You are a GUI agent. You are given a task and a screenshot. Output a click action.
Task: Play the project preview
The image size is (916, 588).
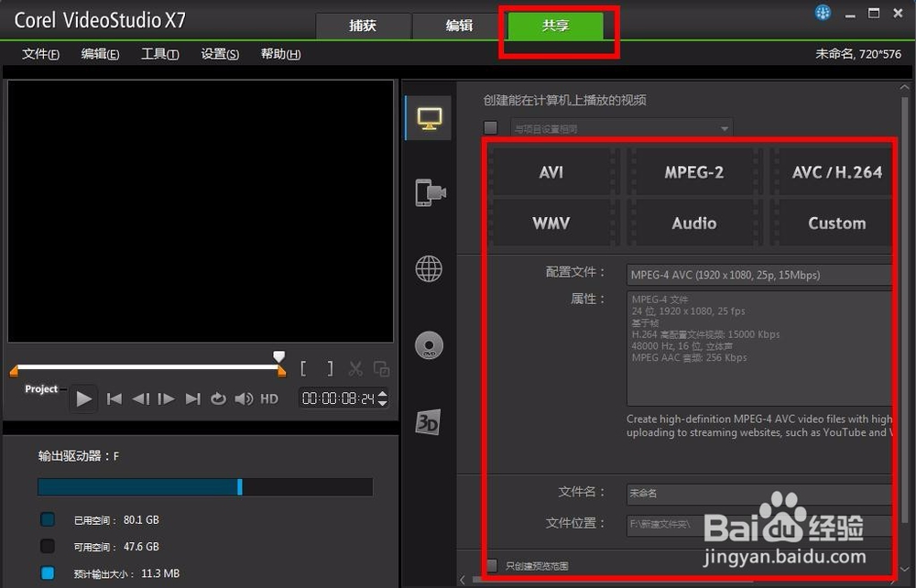point(83,398)
